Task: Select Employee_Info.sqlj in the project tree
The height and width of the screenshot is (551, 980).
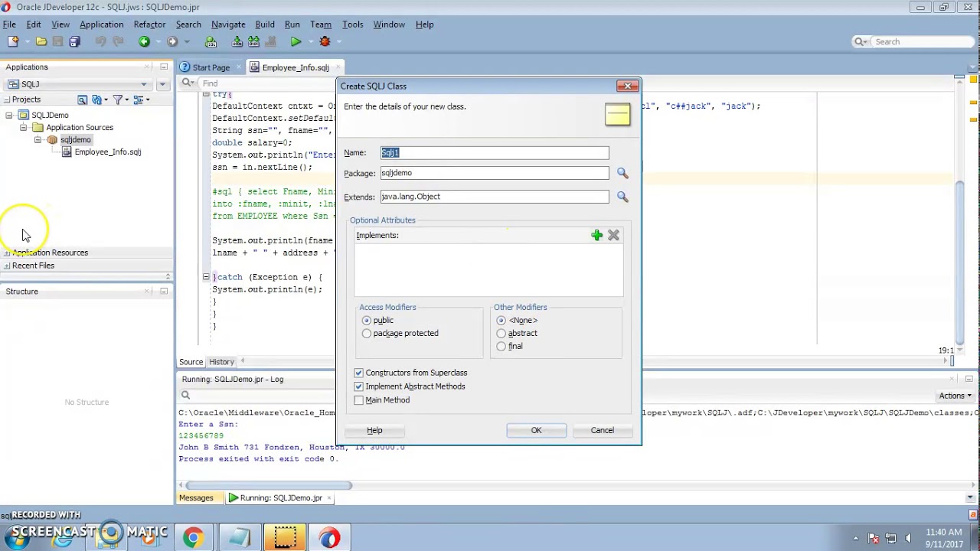Action: (x=107, y=152)
